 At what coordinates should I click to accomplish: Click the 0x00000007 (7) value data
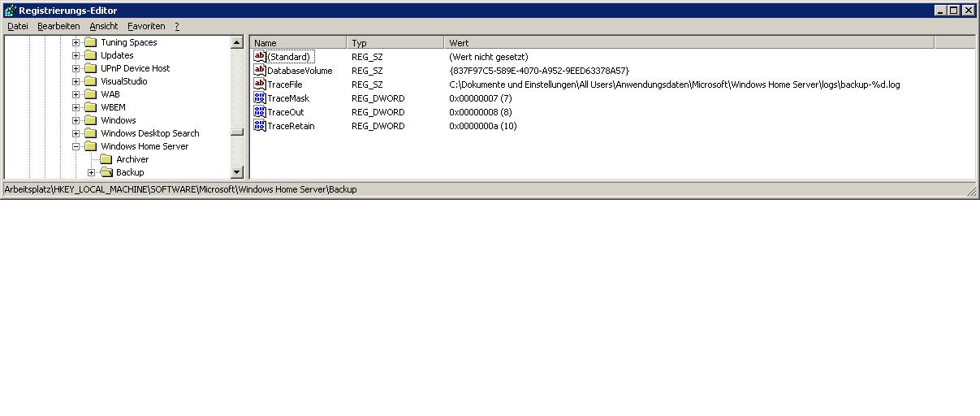coord(481,98)
